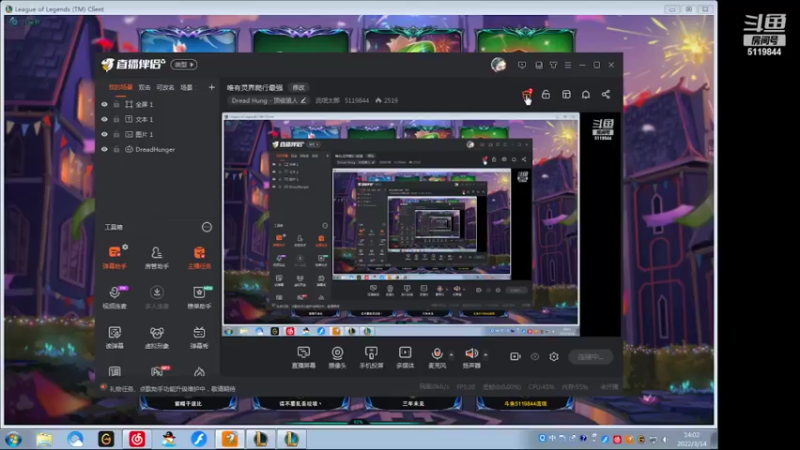Open the 榜单助手 star ranking tool
800x450 pixels.
pyautogui.click(x=199, y=296)
